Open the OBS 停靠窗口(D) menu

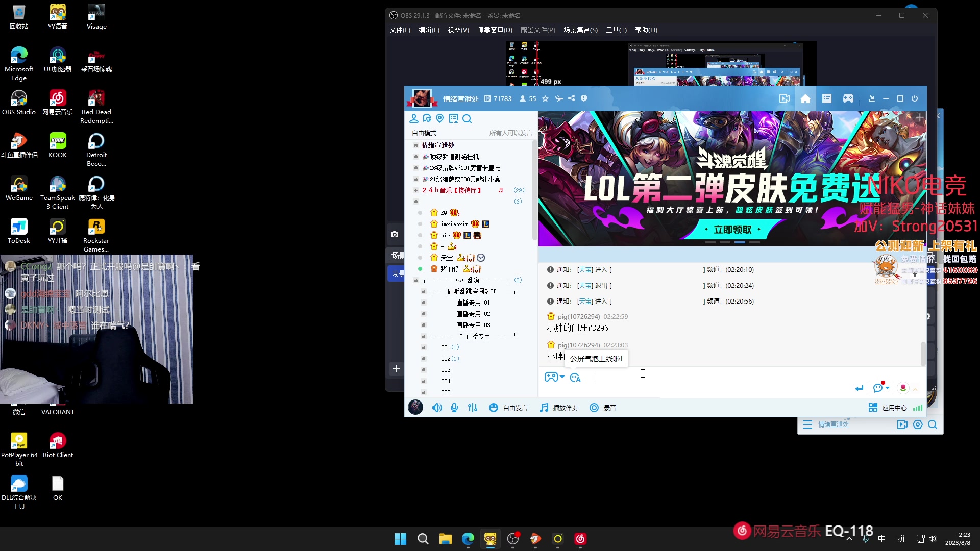[x=495, y=30]
